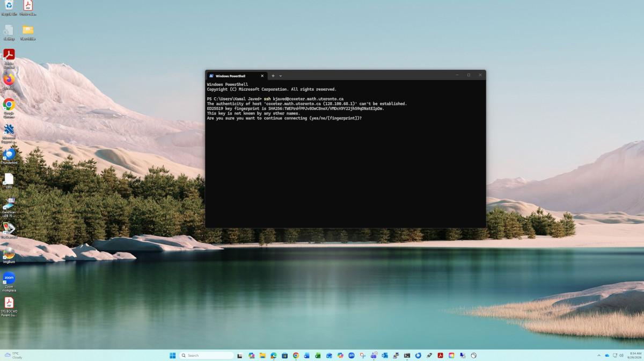
Task: Click the Microsoft Corporation copyright line
Action: (x=272, y=89)
